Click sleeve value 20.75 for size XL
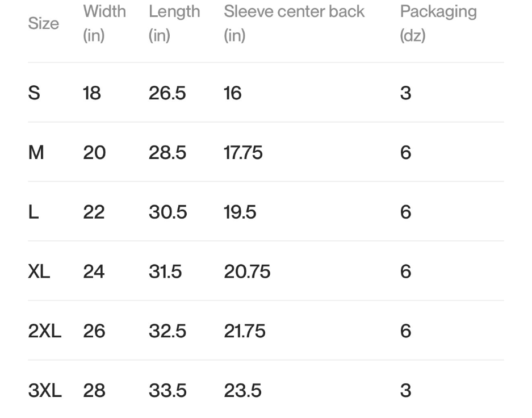This screenshot has height=418, width=532. coord(247,271)
